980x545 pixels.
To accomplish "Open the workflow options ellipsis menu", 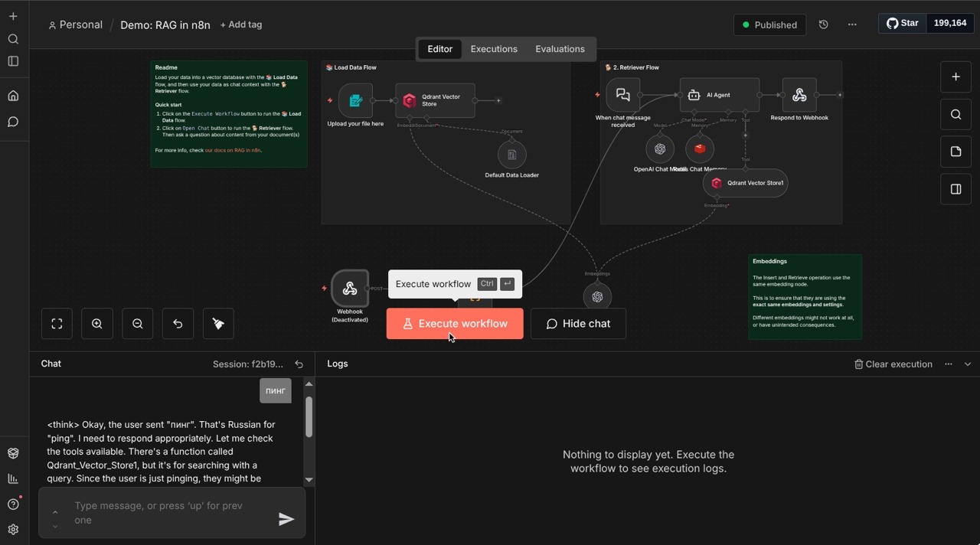I will tap(852, 24).
